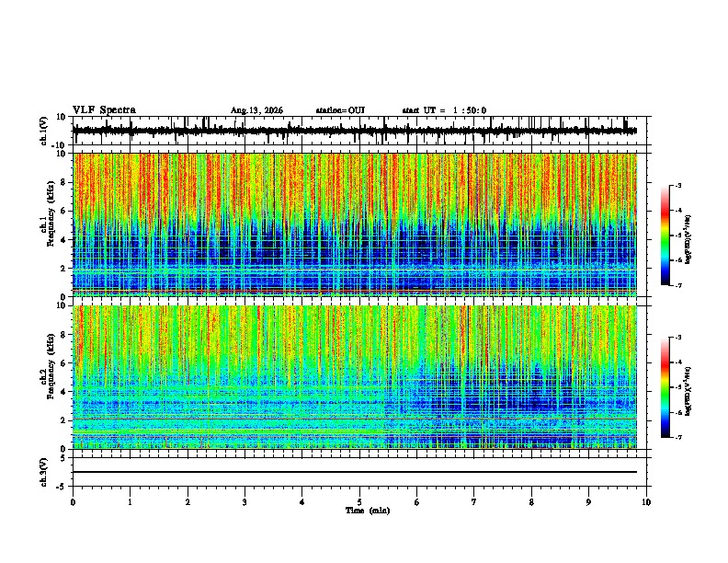The image size is (728, 563).
Task: Click the ch.1 color bar log(PSD) unit label
Action: coord(688,239)
